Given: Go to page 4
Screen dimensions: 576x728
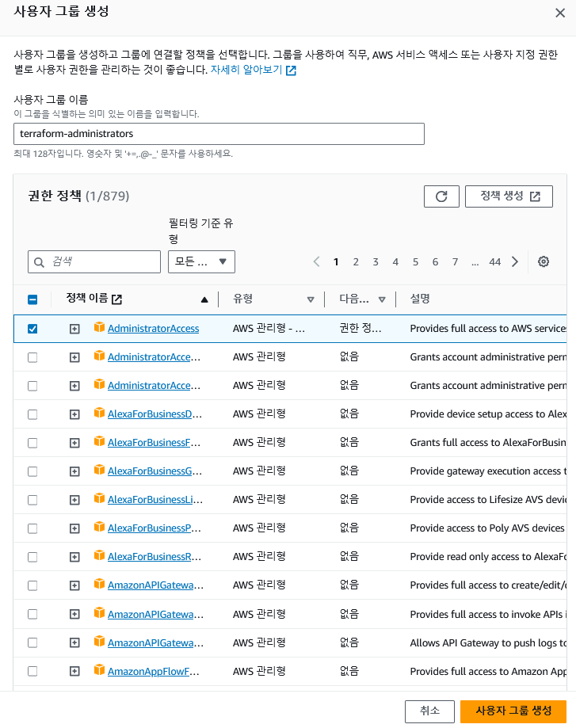Looking at the screenshot, I should [x=395, y=262].
